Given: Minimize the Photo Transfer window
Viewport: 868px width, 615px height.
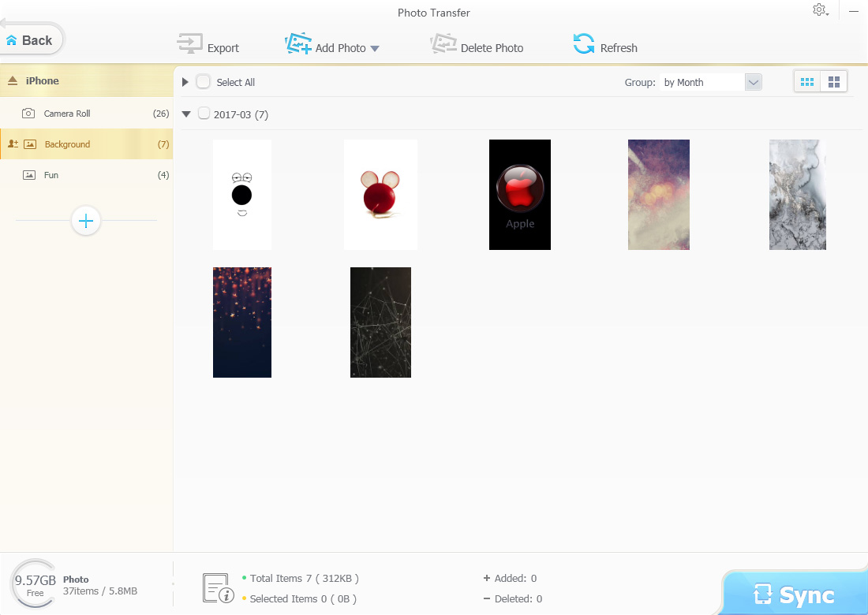Looking at the screenshot, I should [854, 10].
